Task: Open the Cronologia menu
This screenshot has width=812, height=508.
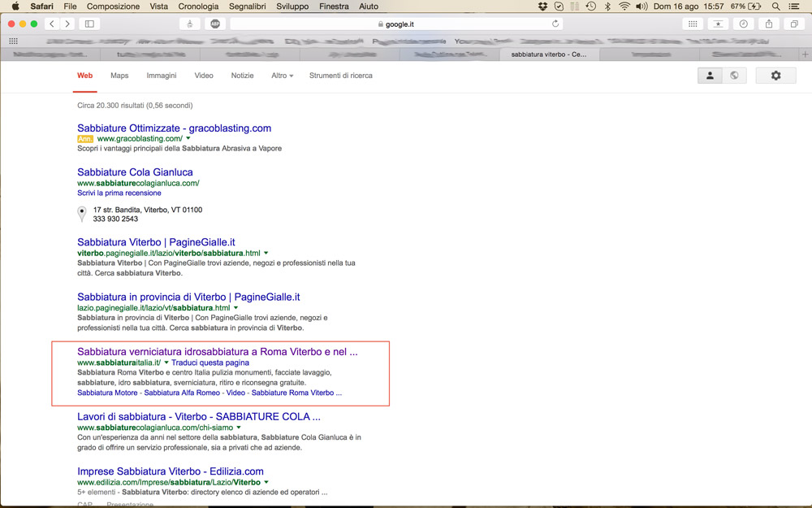Action: point(198,7)
